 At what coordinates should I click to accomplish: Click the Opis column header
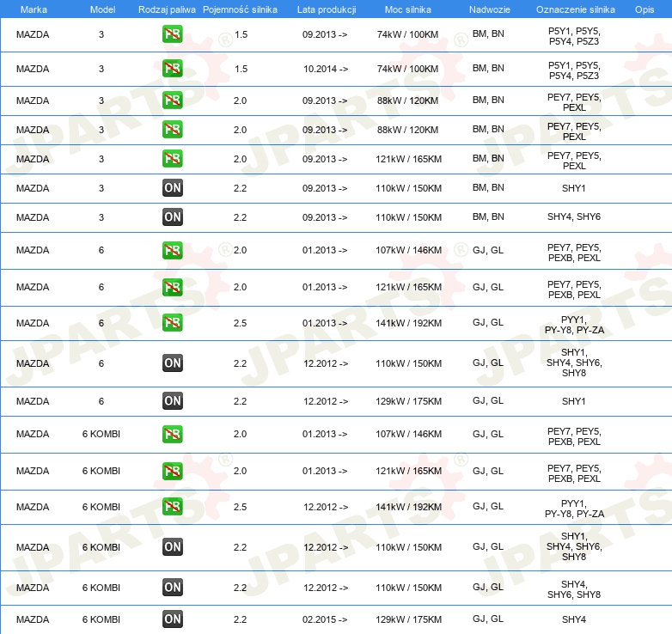645,9
